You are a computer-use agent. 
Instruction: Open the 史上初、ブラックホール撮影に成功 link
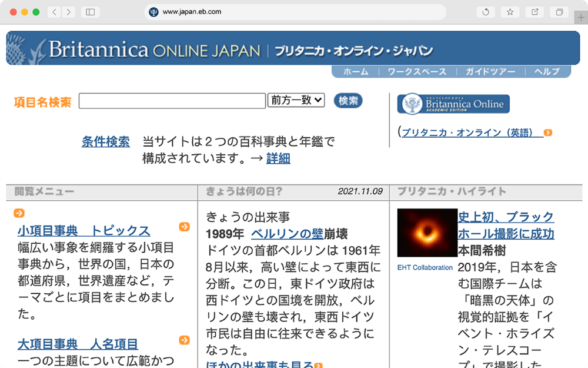506,226
